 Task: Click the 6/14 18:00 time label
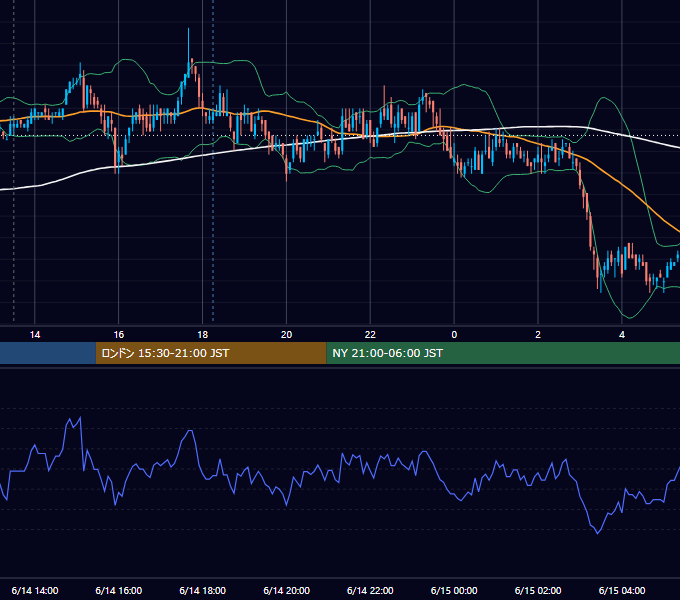(x=203, y=590)
